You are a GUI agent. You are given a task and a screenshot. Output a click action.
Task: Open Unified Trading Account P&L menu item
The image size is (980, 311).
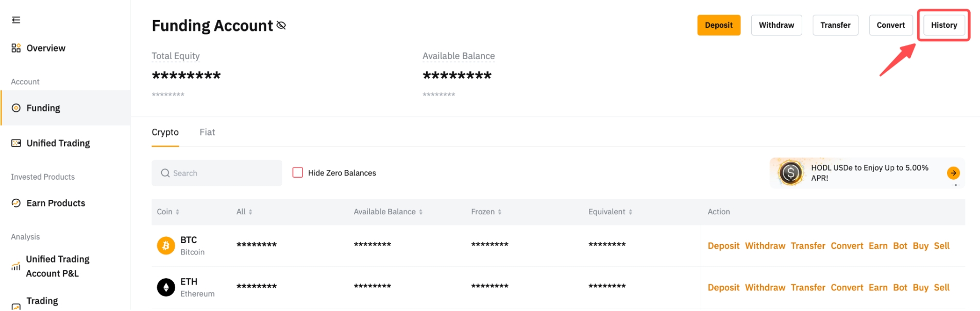coord(58,266)
